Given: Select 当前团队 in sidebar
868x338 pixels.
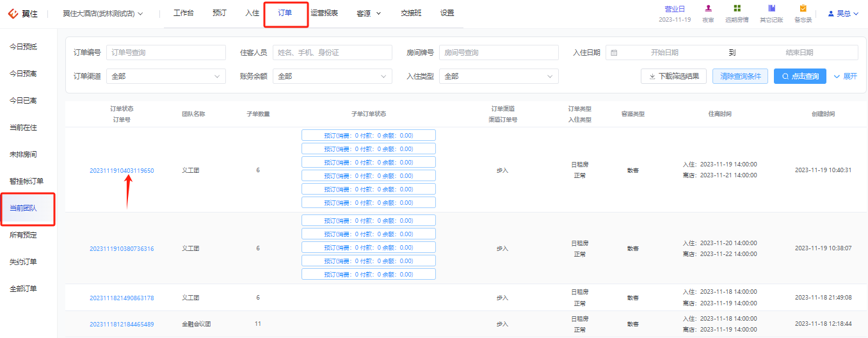Looking at the screenshot, I should pos(23,208).
